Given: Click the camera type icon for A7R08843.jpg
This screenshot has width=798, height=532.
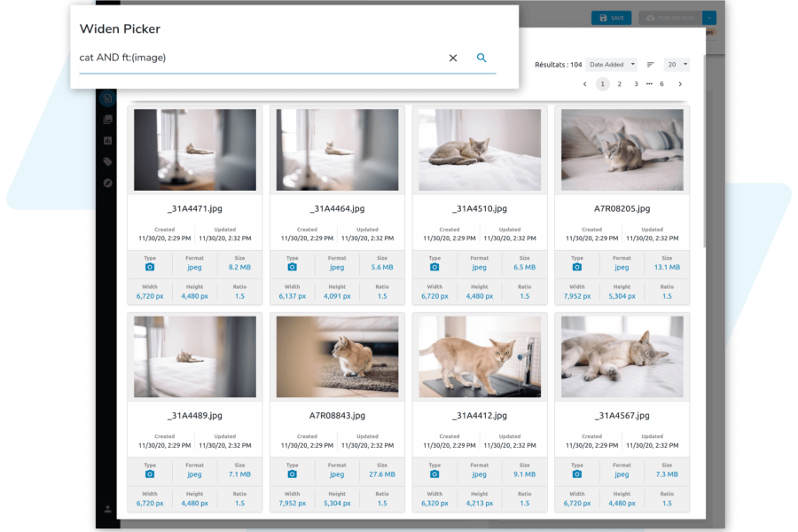Looking at the screenshot, I should point(293,474).
